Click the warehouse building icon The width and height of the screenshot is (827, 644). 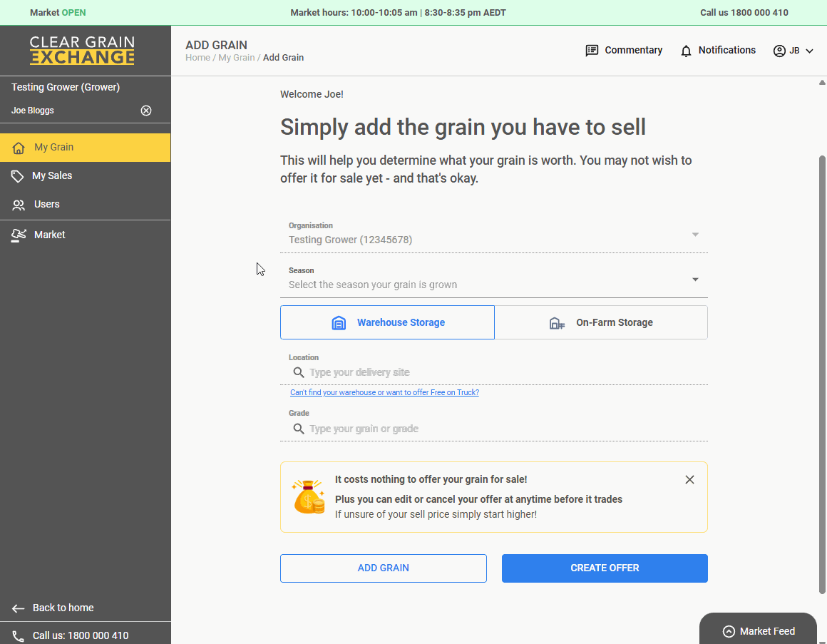pyautogui.click(x=339, y=323)
